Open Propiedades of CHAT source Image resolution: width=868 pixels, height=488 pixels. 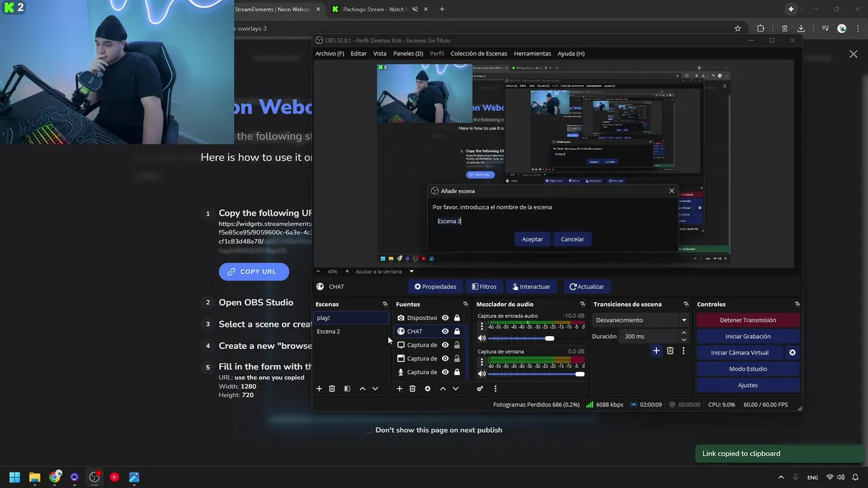(x=435, y=287)
